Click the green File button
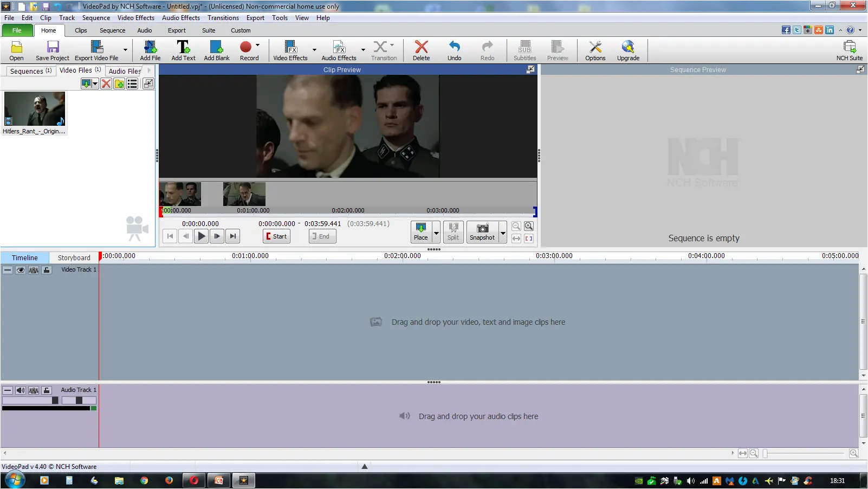 click(17, 30)
